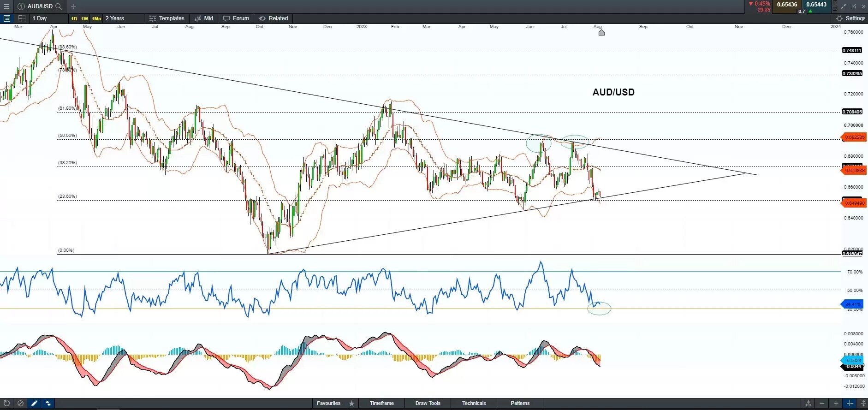Click the (61.80%) Fibonacci level label
Screen dimensions: 868x410
coord(67,108)
